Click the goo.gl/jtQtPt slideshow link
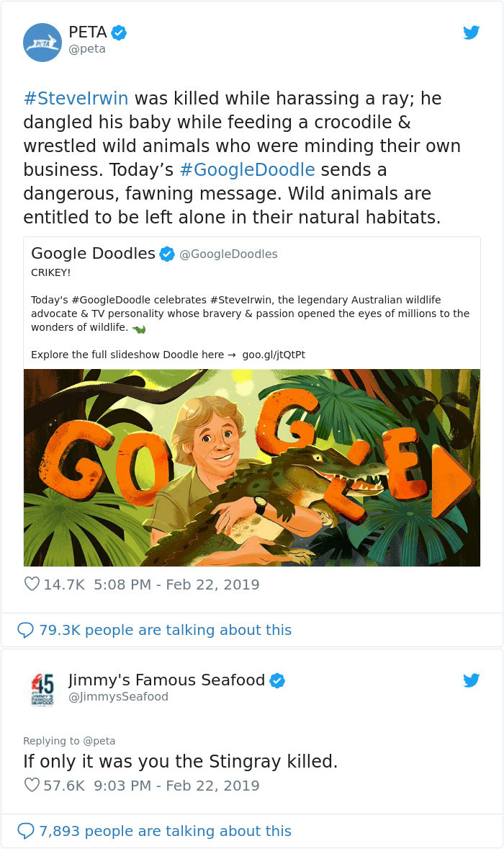Screen dimensions: 504x849 pyautogui.click(x=274, y=355)
